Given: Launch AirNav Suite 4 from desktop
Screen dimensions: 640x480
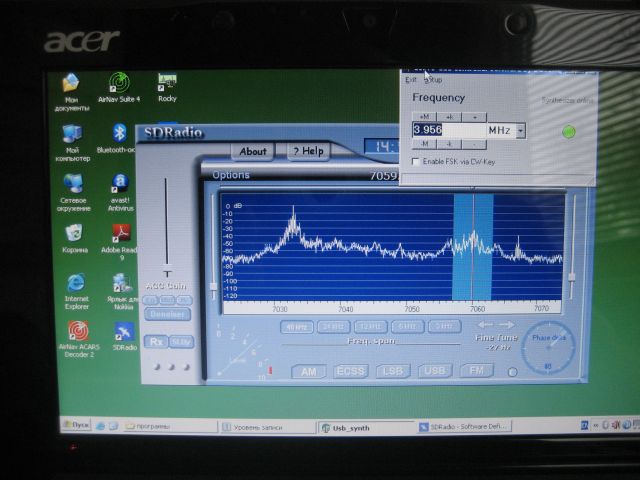Looking at the screenshot, I should click(x=119, y=88).
